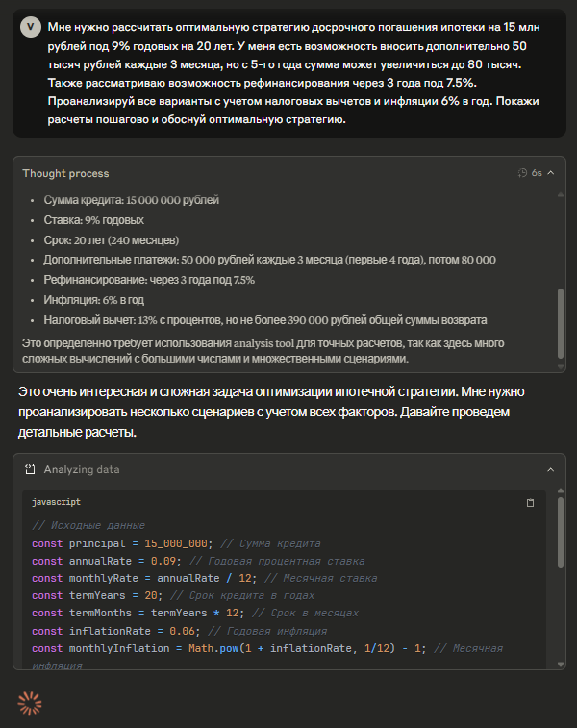Screen dimensions: 577x728
Task: Click the Analyzing data tool icon
Action: pyautogui.click(x=30, y=469)
